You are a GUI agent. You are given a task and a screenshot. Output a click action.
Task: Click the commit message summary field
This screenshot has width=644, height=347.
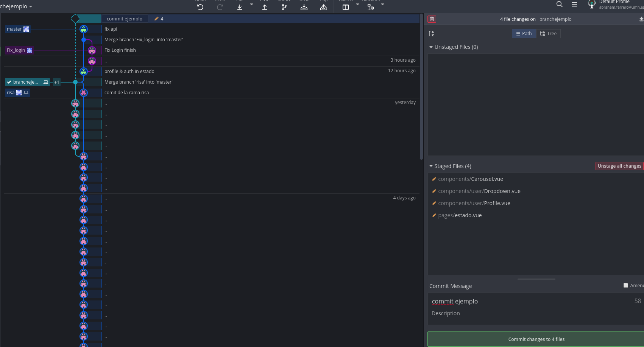530,301
